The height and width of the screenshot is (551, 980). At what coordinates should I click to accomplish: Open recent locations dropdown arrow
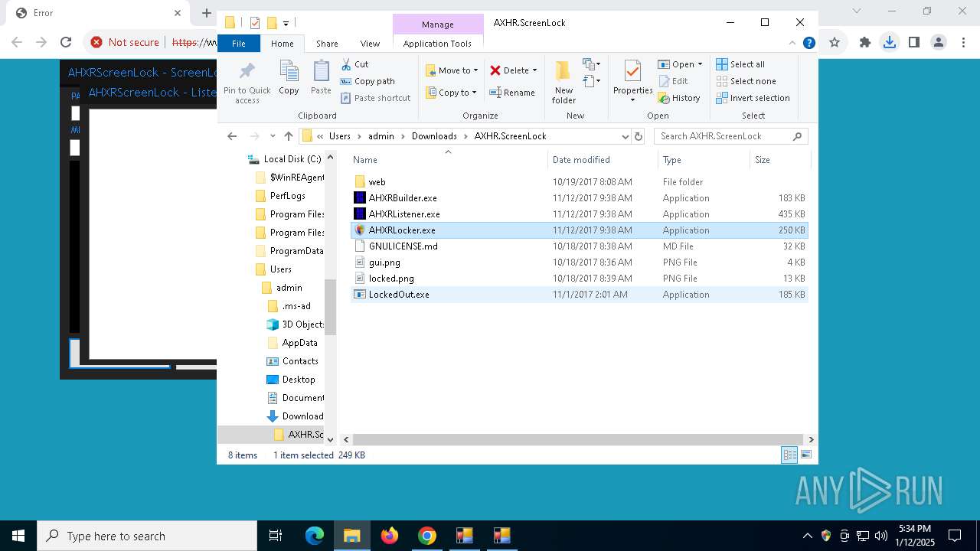pos(272,136)
